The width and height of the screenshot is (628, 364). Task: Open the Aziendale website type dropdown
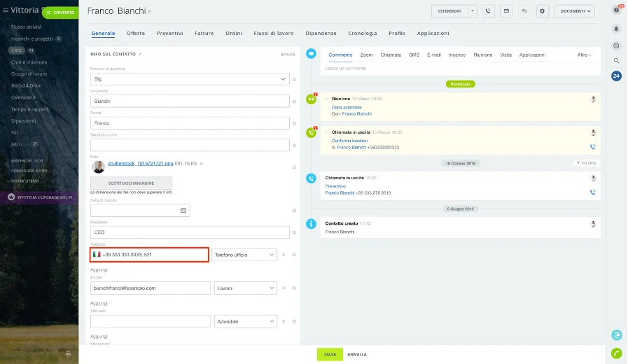[x=246, y=321]
